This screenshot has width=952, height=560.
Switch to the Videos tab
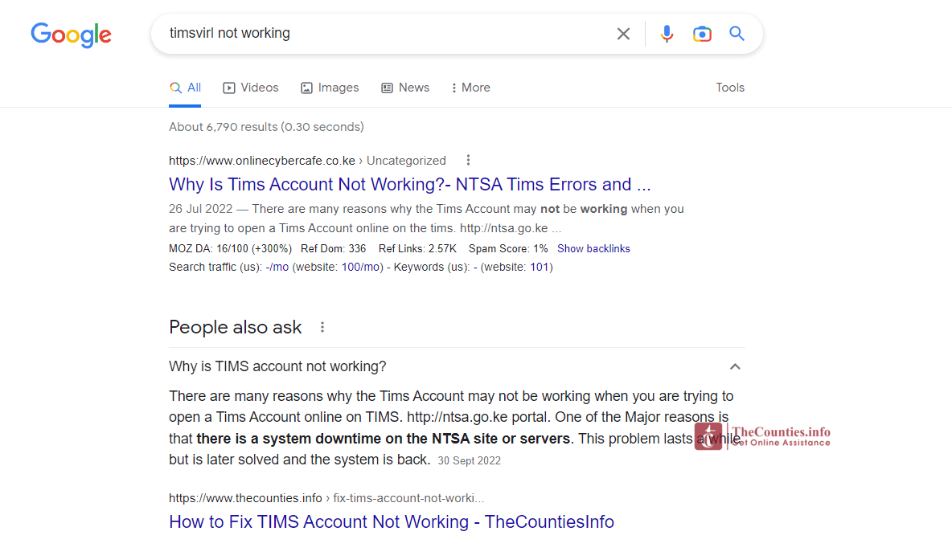(x=251, y=88)
